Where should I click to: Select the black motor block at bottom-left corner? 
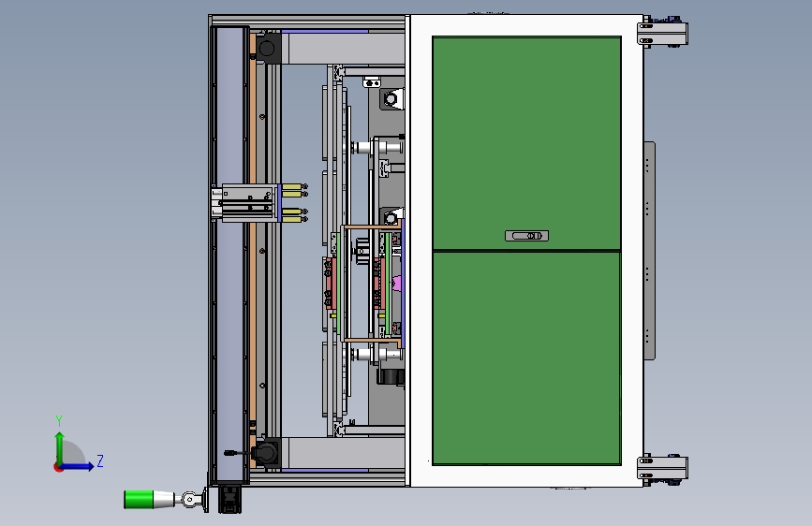pos(268,452)
